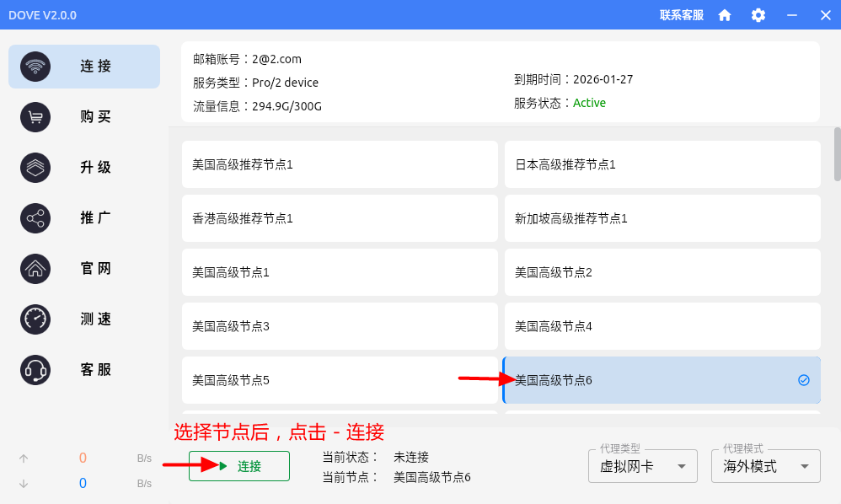Click the shopping cart purchase icon
841x504 pixels.
click(x=35, y=117)
